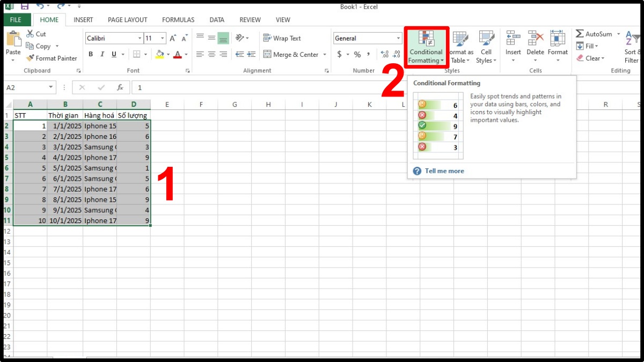Image resolution: width=644 pixels, height=362 pixels.
Task: Align text right
Action: (223, 54)
